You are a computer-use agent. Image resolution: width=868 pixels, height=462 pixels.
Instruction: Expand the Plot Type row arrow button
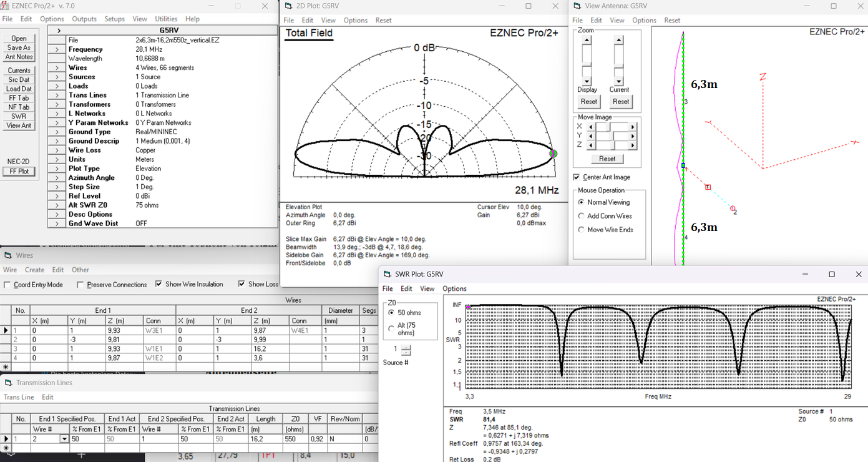click(x=57, y=169)
